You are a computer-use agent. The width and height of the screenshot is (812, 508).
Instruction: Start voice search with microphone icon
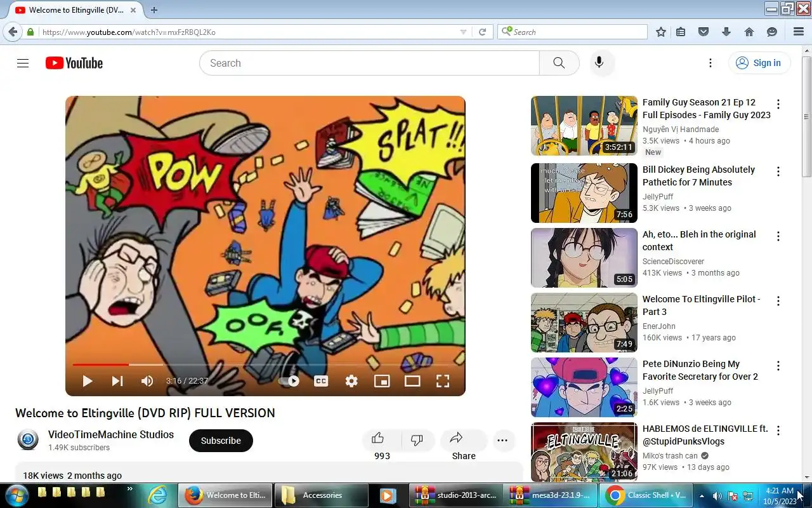pyautogui.click(x=599, y=63)
